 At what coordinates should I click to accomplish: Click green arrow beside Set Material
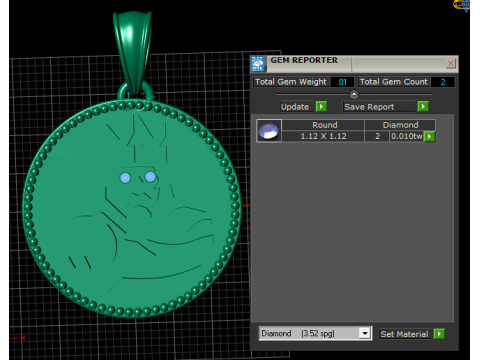439,334
